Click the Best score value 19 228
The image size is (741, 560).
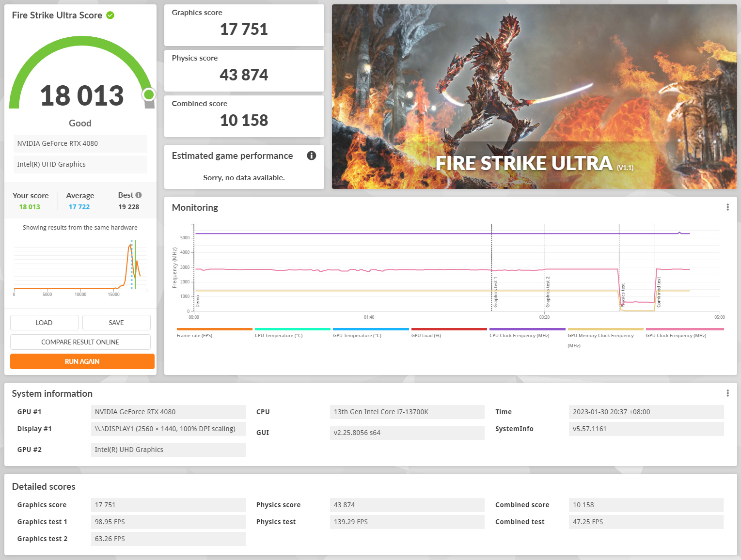click(128, 207)
